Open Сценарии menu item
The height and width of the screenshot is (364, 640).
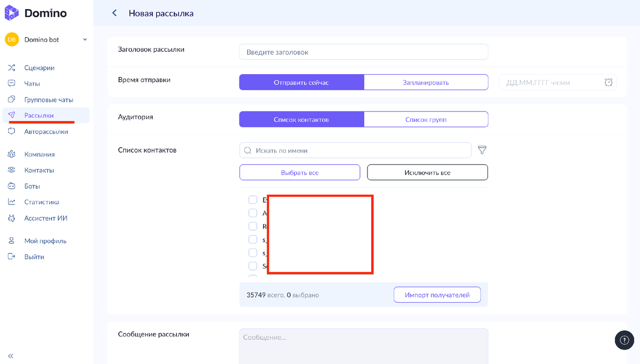pos(39,68)
